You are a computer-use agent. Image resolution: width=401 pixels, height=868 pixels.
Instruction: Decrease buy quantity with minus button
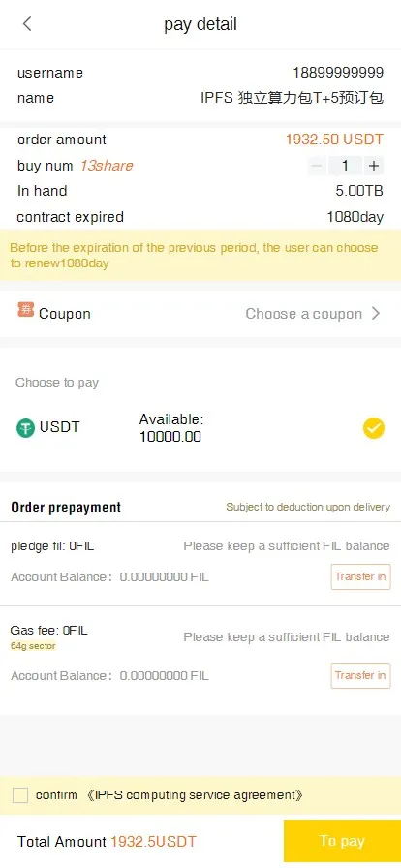(317, 166)
